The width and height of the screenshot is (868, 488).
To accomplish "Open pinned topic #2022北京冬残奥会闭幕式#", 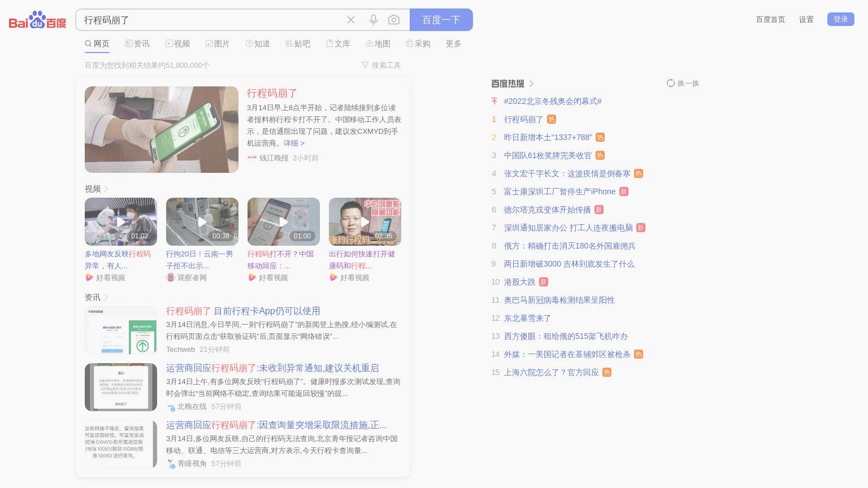I will click(553, 101).
